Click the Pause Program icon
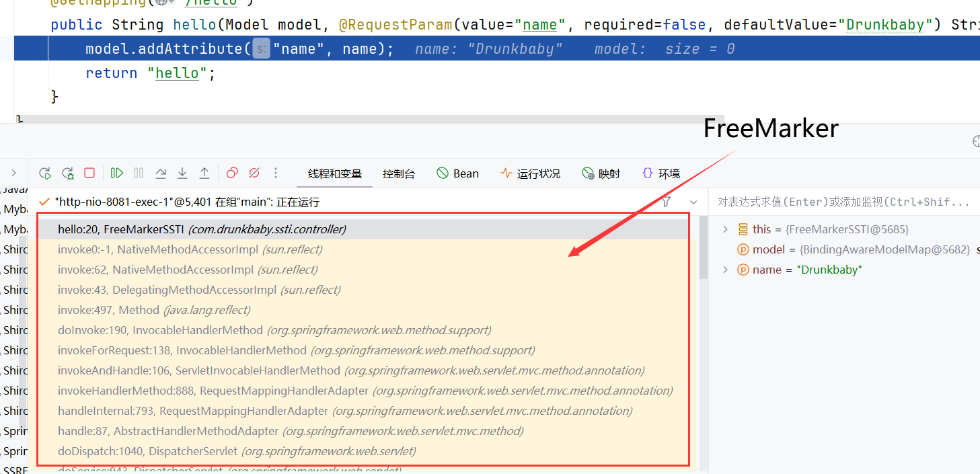This screenshot has width=980, height=474. pos(139,173)
